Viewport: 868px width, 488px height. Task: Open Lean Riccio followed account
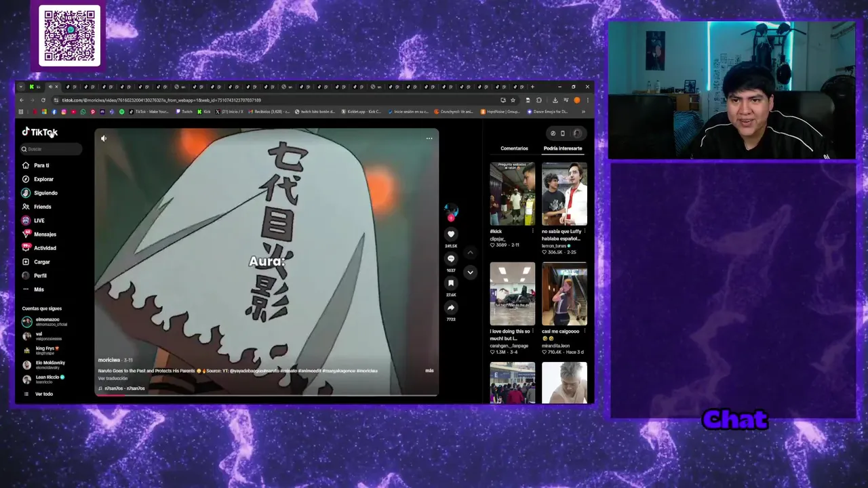click(x=43, y=378)
